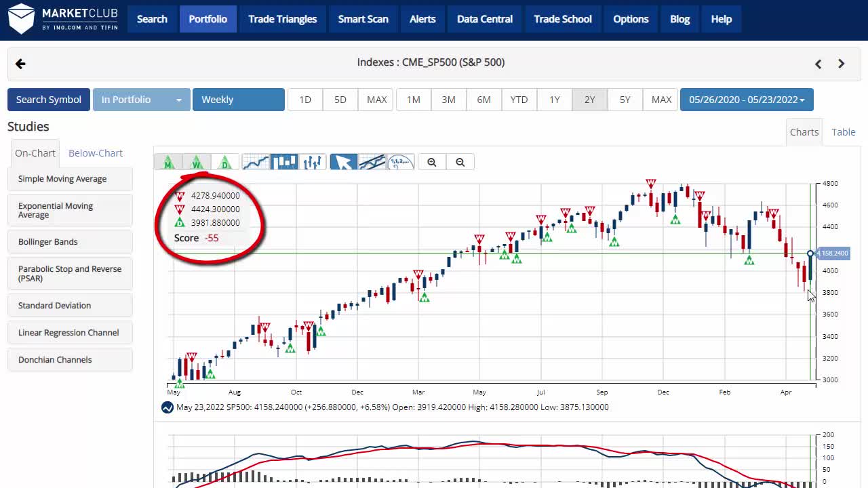Screen dimensions: 868x488
Task: Go back using the left arrow
Action: (x=20, y=64)
